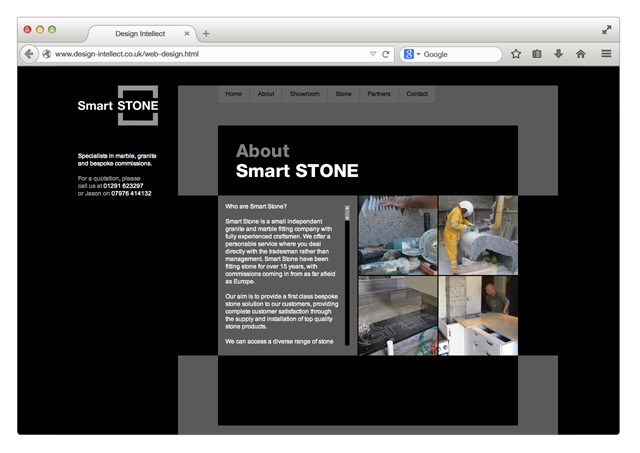This screenshot has height=453, width=640.
Task: Open the downloads arrow icon
Action: coord(558,54)
